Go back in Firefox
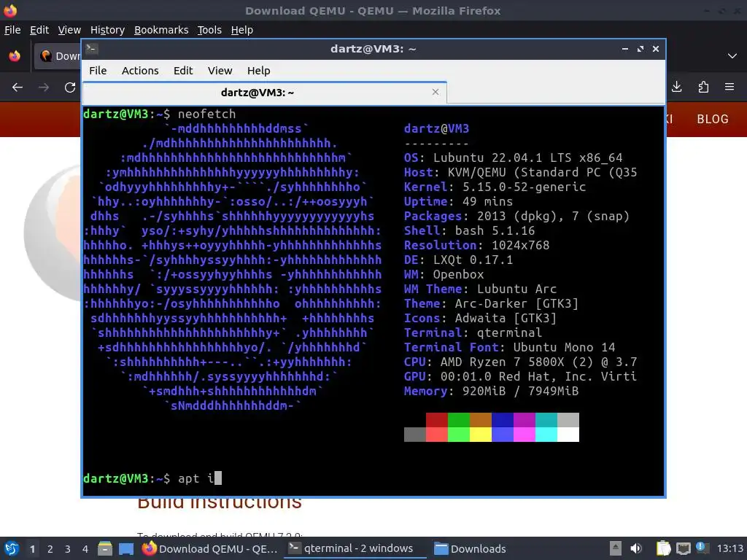 [x=18, y=87]
